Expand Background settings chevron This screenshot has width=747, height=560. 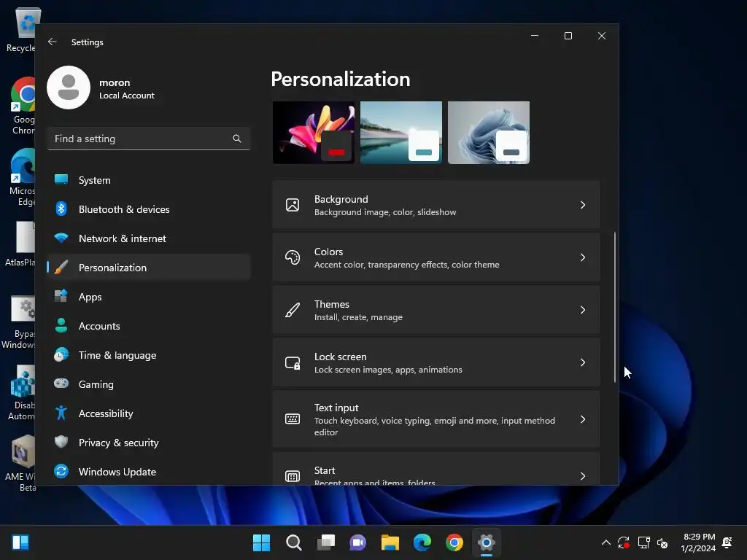point(583,205)
